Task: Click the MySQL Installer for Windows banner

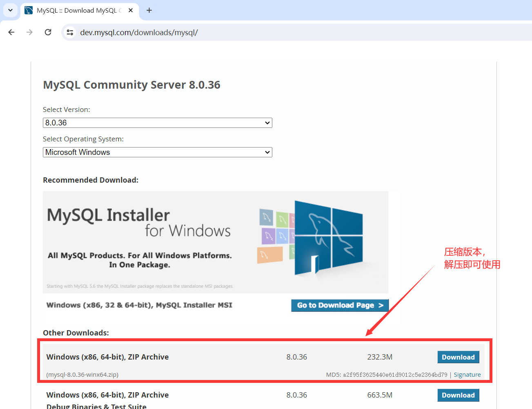Action: 216,242
